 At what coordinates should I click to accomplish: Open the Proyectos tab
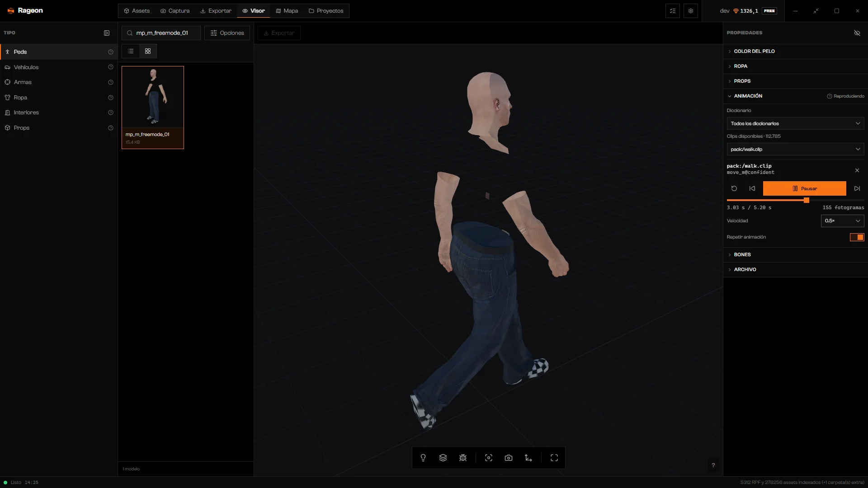pos(326,11)
